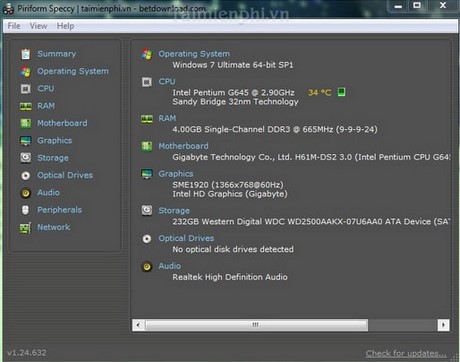Select Peripherals in the sidebar
The width and height of the screenshot is (460, 362).
tap(59, 210)
